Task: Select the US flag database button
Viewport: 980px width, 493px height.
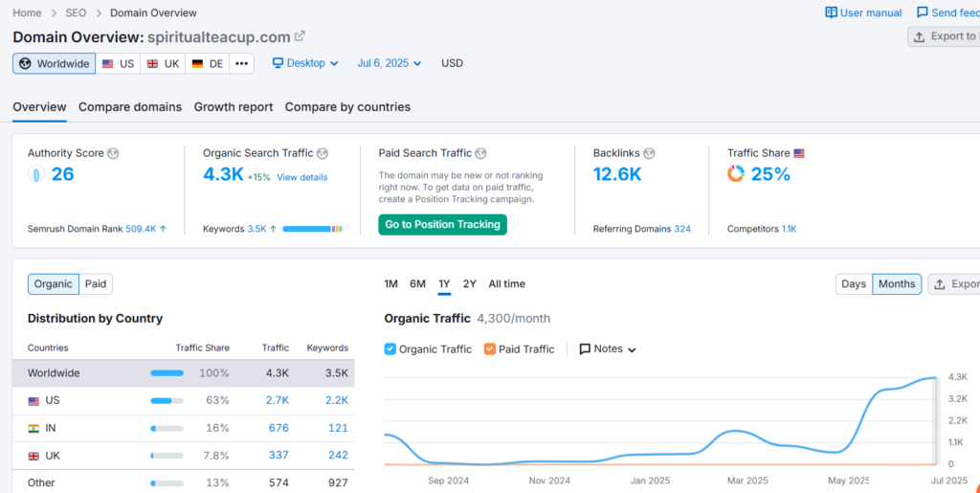Action: pos(118,64)
